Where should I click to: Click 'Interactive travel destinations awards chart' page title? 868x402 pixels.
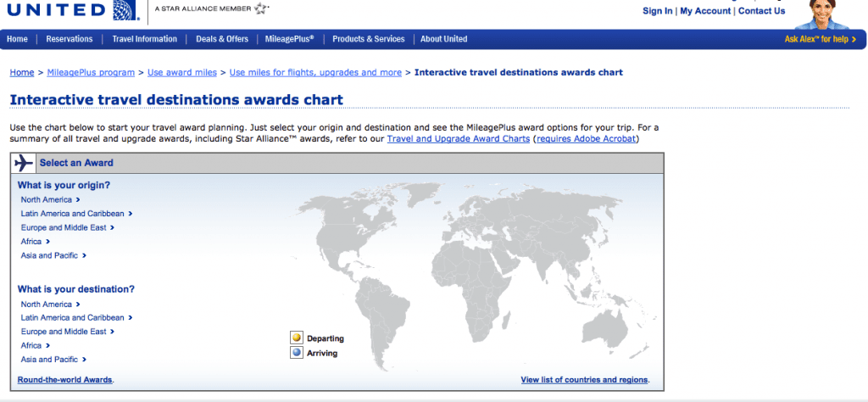coord(176,100)
